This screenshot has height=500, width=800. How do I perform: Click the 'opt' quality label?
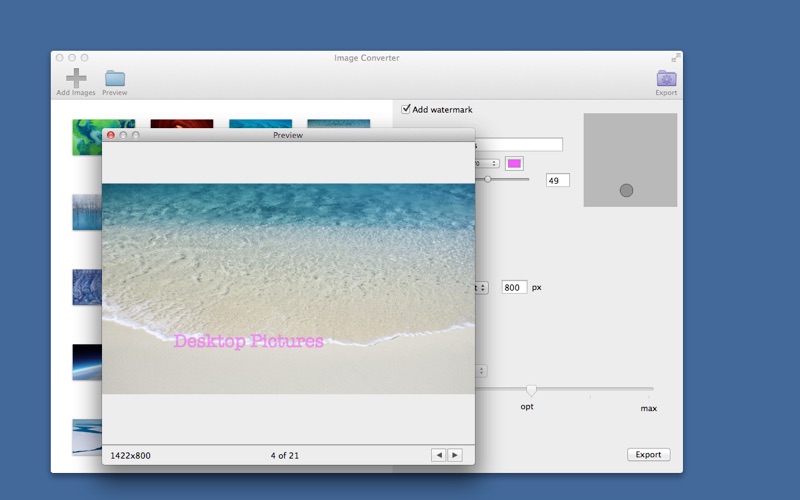point(527,407)
